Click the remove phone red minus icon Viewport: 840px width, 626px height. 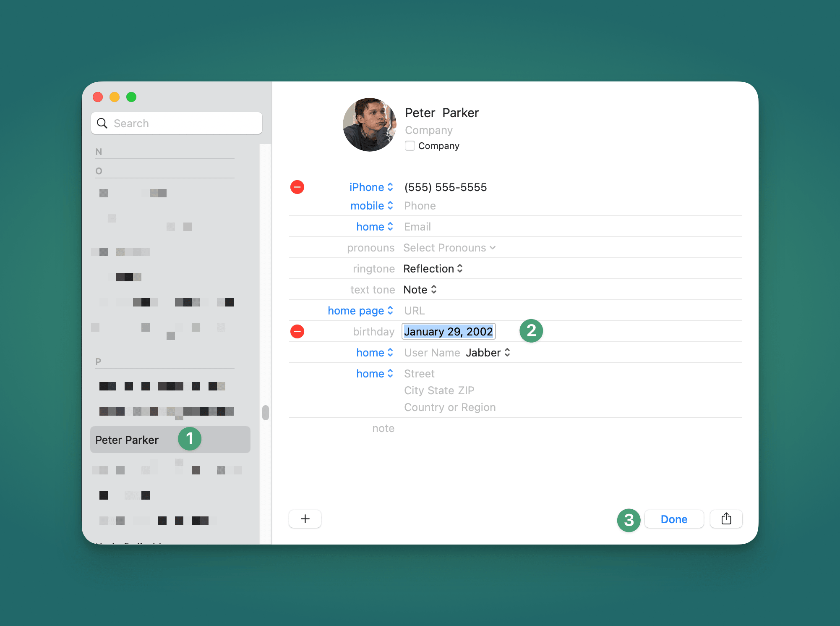[x=297, y=187]
